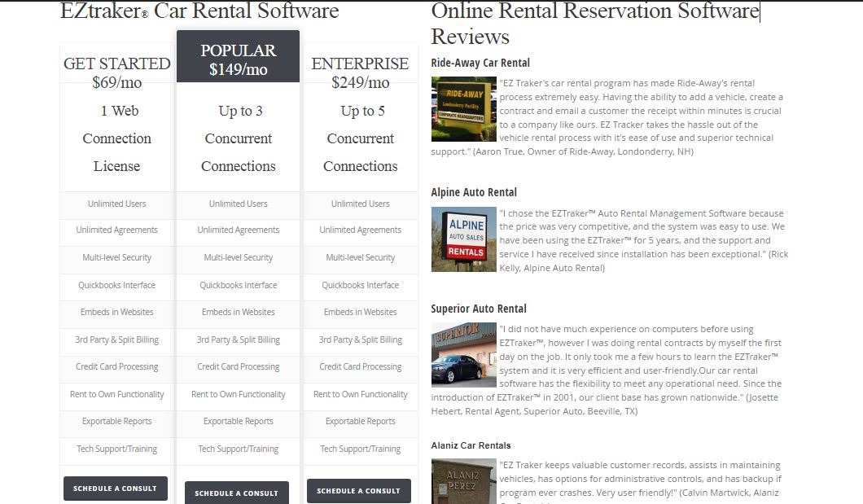This screenshot has height=504, width=863.
Task: Click Tech Support/Training in Enterprise column
Action: click(x=361, y=449)
